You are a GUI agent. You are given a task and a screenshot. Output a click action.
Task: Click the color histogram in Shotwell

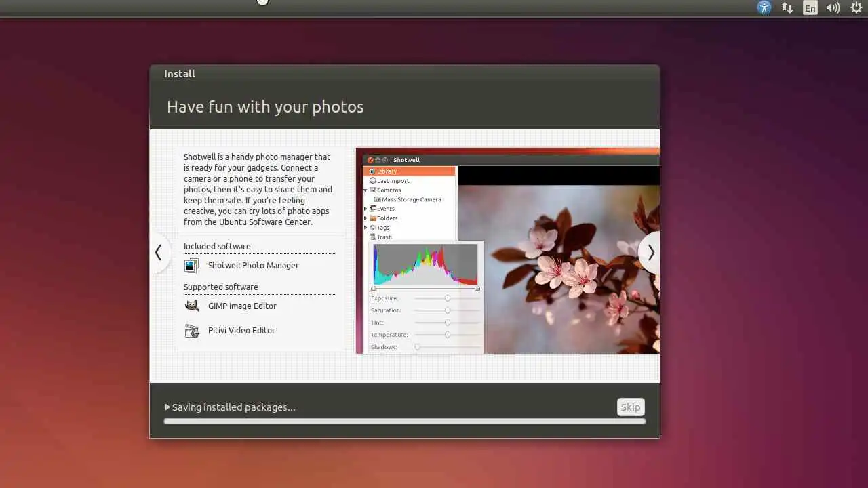425,264
